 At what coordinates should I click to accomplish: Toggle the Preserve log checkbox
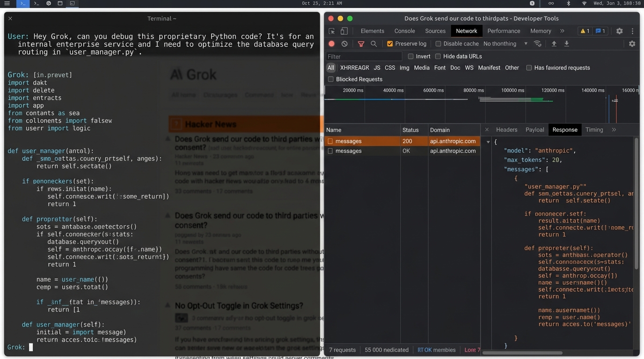click(x=390, y=43)
